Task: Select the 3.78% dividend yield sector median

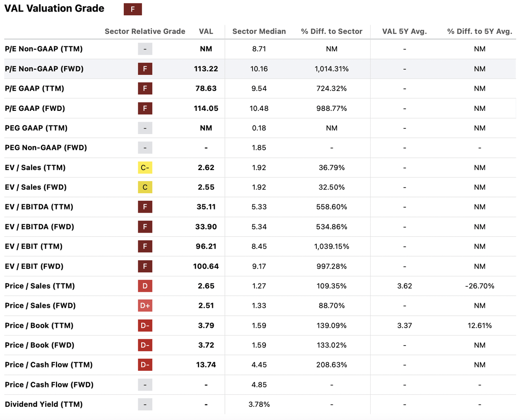Action: (x=259, y=404)
